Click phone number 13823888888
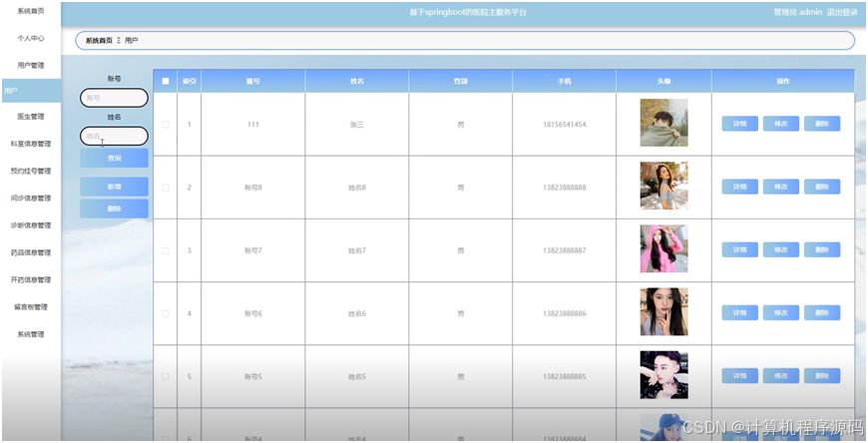This screenshot has width=868, height=443. point(564,188)
